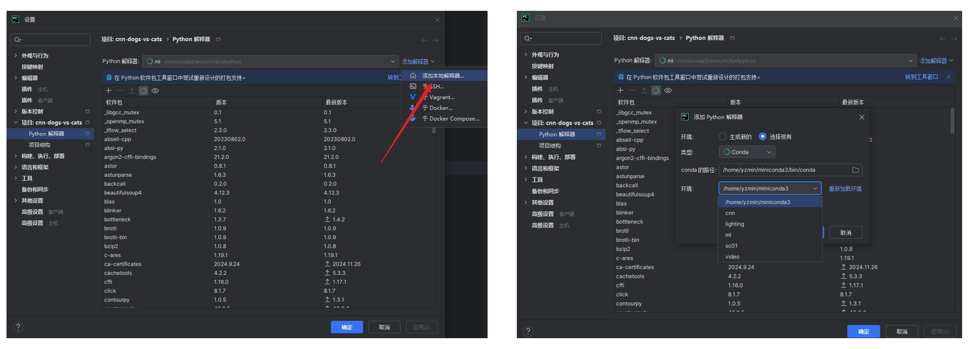The width and height of the screenshot is (980, 349).
Task: Click the blue Vagrant V icon
Action: [413, 97]
